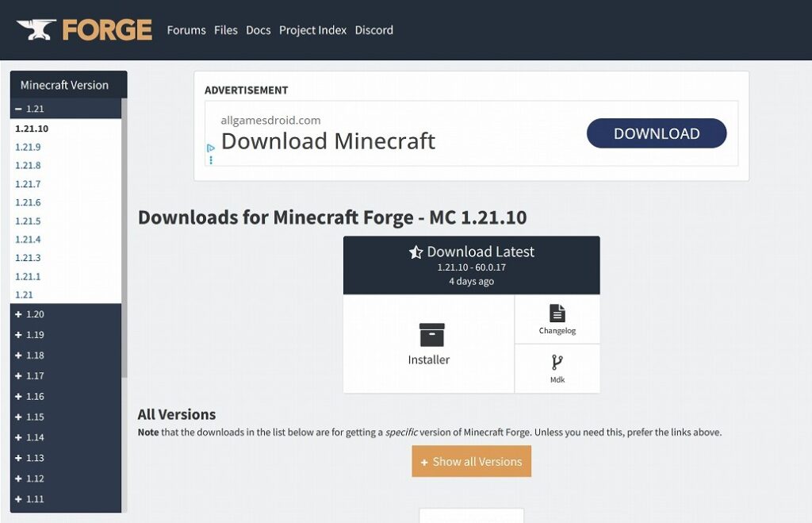Screen dimensions: 812x523
Task: Expand the 1.16 version group
Action: (x=19, y=397)
